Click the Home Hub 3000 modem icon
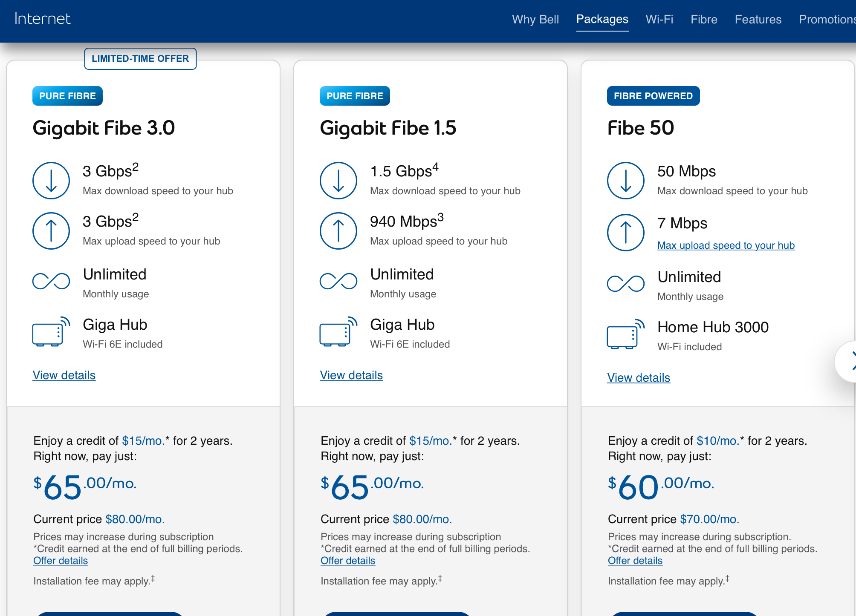Screen dimensions: 856x616 tap(626, 334)
